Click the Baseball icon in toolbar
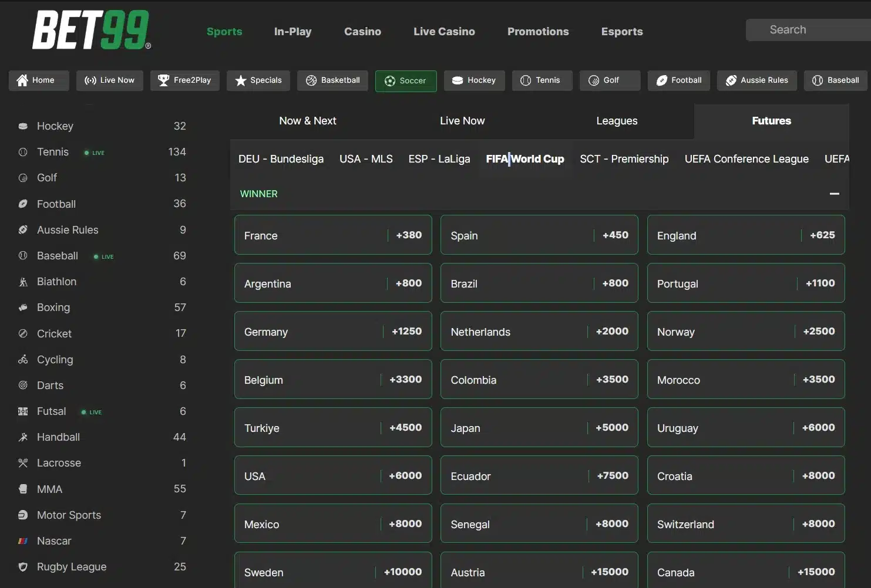 point(818,80)
